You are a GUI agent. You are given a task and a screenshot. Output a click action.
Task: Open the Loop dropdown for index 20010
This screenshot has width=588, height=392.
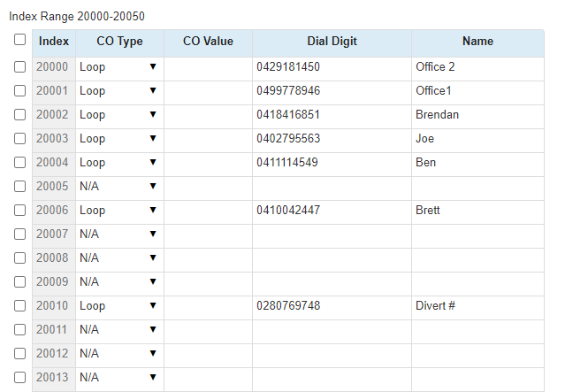[x=118, y=305]
